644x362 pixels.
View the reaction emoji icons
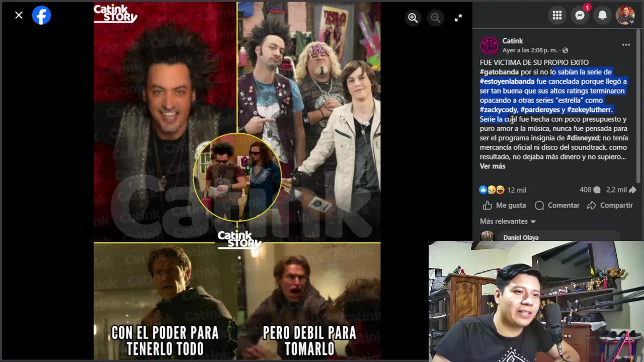[492, 190]
